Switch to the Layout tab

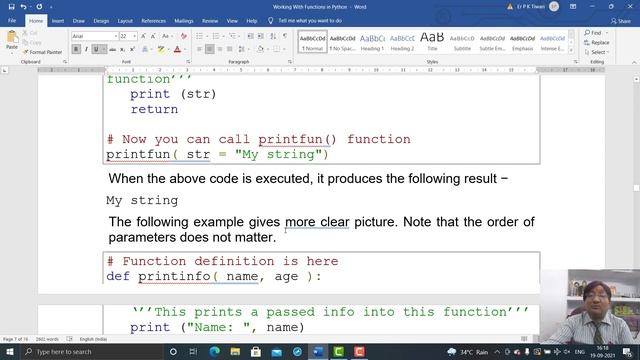[x=125, y=21]
